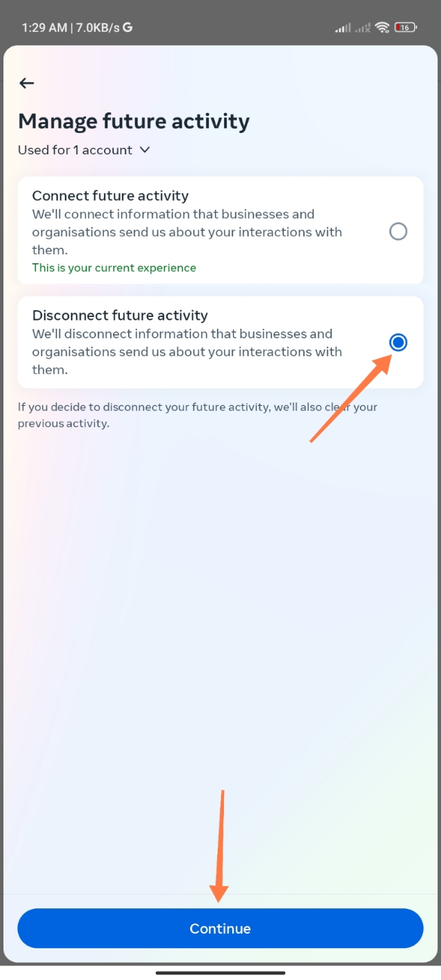Tap the green 'This is your current experience' text
The height and width of the screenshot is (980, 441).
click(x=114, y=267)
